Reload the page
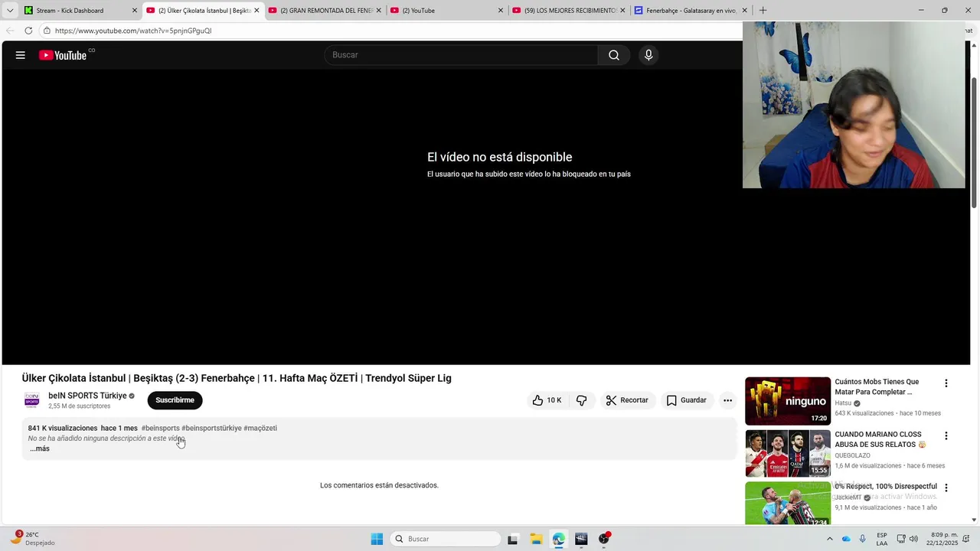Image resolution: width=980 pixels, height=551 pixels. click(28, 31)
